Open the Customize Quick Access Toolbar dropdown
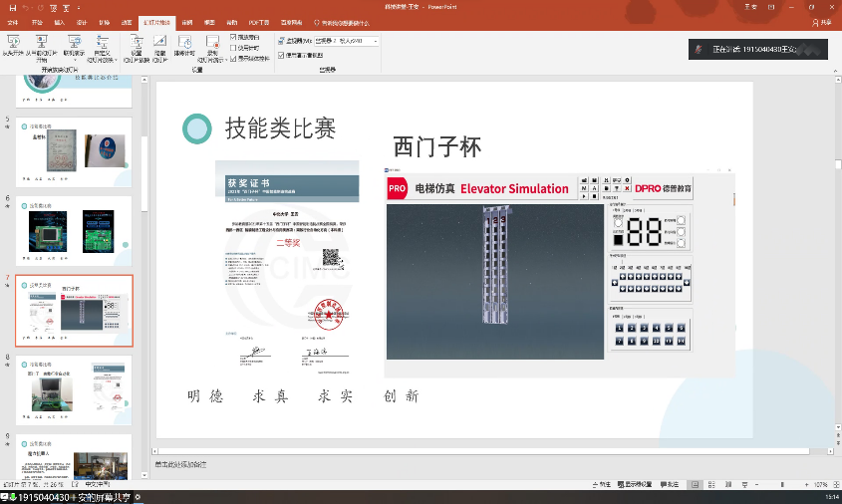 pos(79,8)
